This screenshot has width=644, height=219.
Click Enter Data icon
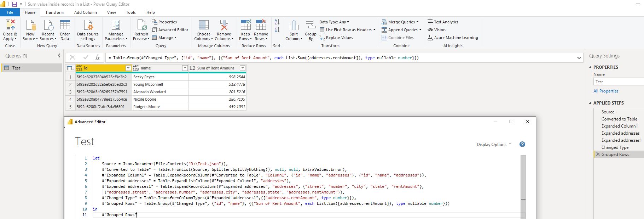click(x=65, y=26)
